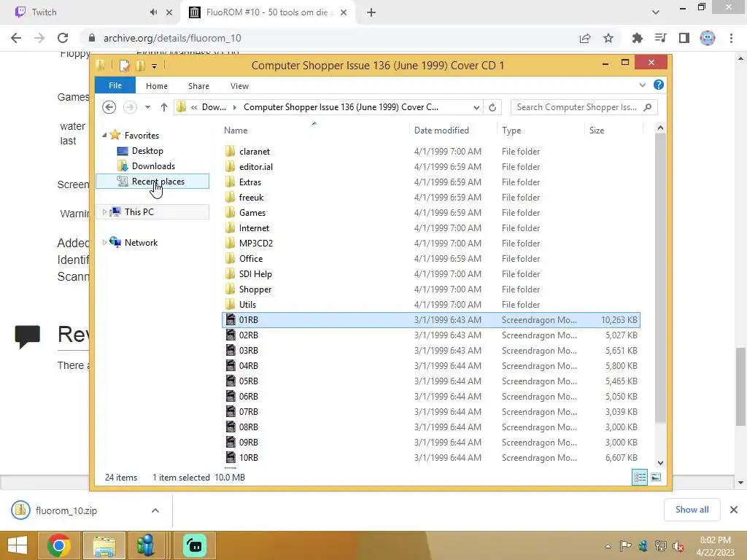Open File Explorer on the taskbar

(104, 545)
